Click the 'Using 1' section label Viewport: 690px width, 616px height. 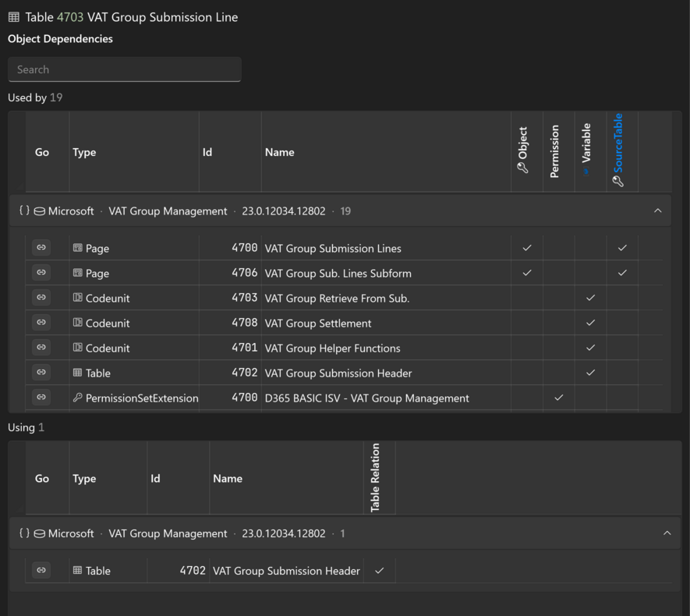tap(26, 427)
